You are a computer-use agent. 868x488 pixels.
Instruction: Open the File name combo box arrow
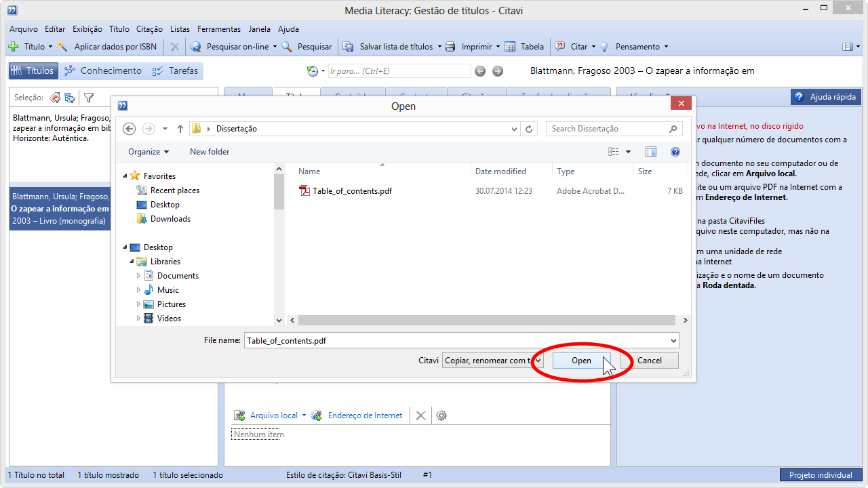click(x=673, y=341)
